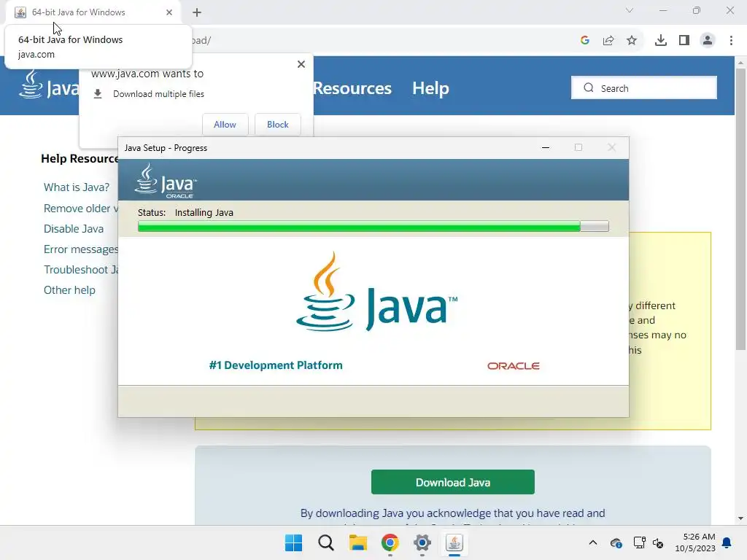Click the page vertical scrollbar thumb
Image resolution: width=747 pixels, height=560 pixels.
(740, 209)
